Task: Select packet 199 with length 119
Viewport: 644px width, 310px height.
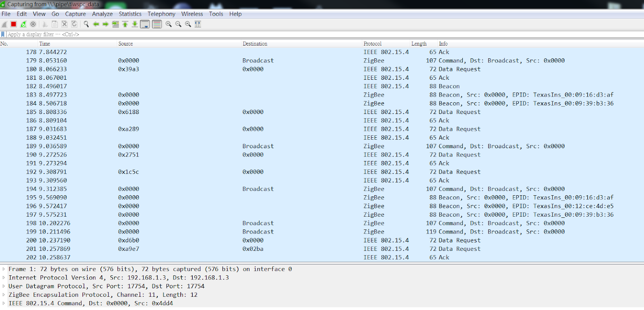Action: 322,231
